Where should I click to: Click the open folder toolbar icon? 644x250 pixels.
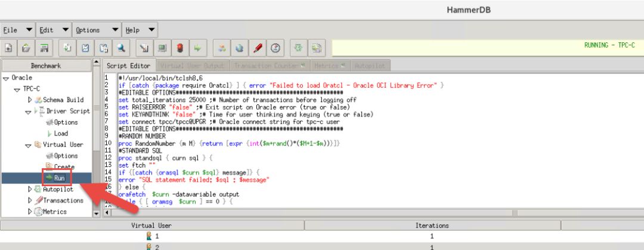26,48
